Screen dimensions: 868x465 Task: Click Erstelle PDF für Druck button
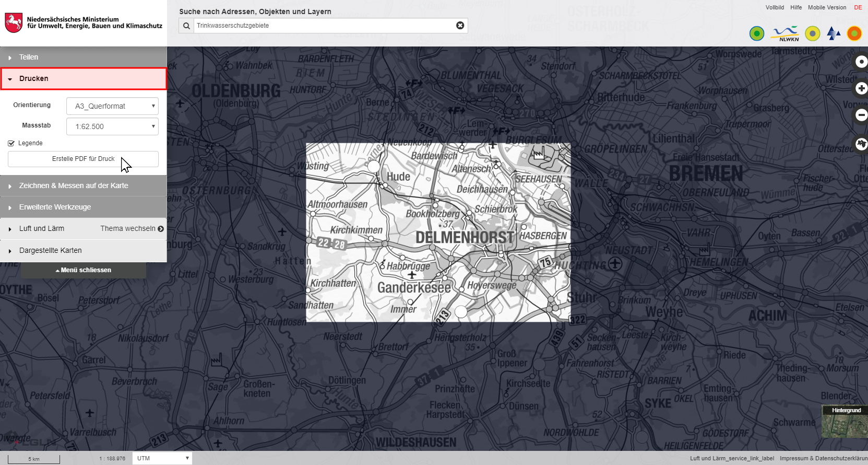click(83, 159)
